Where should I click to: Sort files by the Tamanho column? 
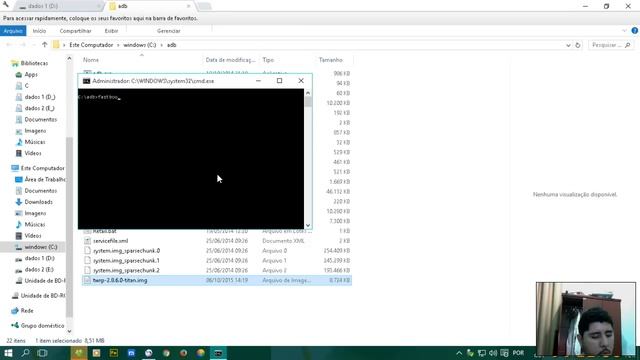[331, 60]
